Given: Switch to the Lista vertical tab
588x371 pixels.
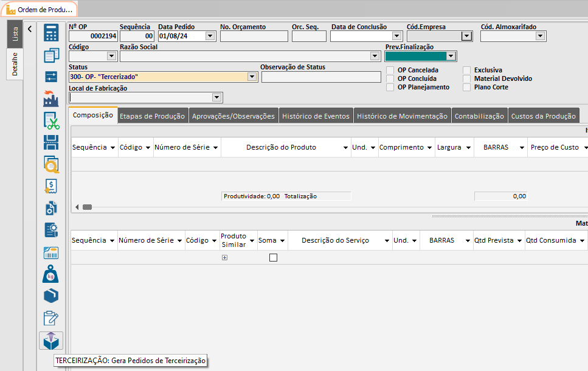Looking at the screenshot, I should pos(15,34).
